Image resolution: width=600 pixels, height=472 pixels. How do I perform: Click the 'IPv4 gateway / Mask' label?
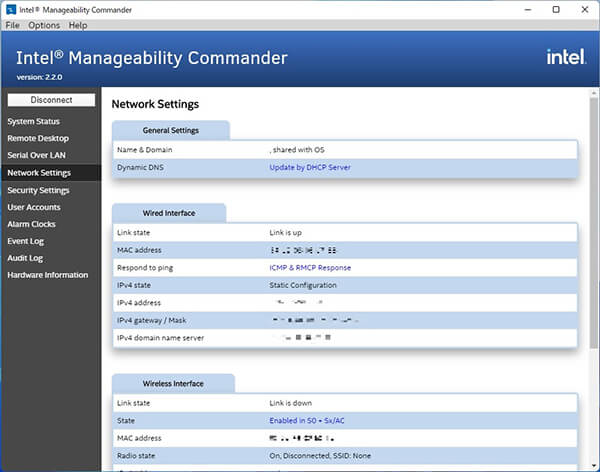pyautogui.click(x=152, y=320)
